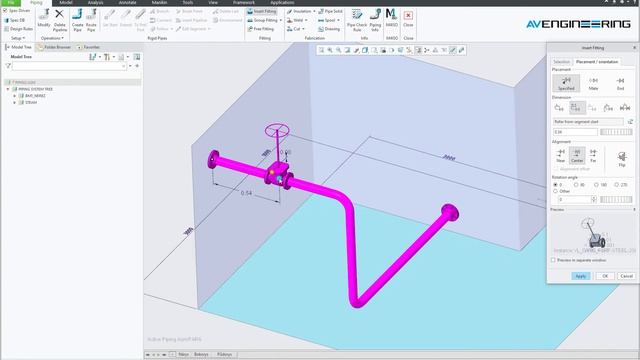Select the End placement icon
The height and width of the screenshot is (360, 640).
(620, 83)
